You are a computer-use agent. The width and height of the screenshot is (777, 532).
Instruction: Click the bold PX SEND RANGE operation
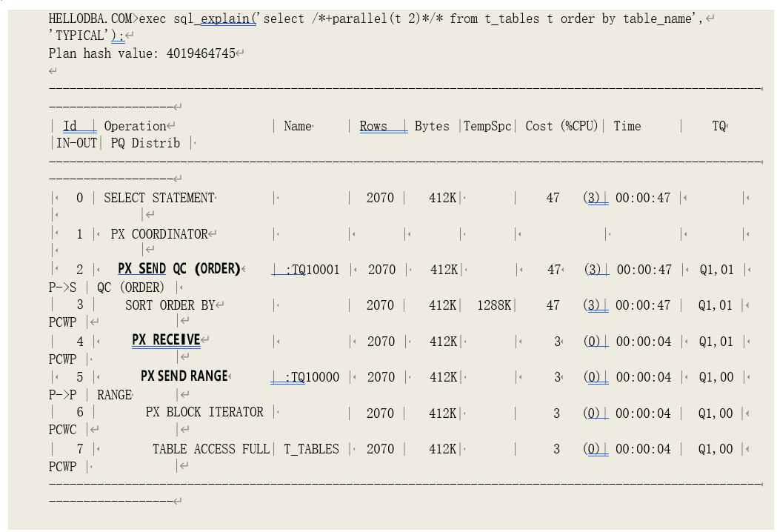(x=184, y=376)
